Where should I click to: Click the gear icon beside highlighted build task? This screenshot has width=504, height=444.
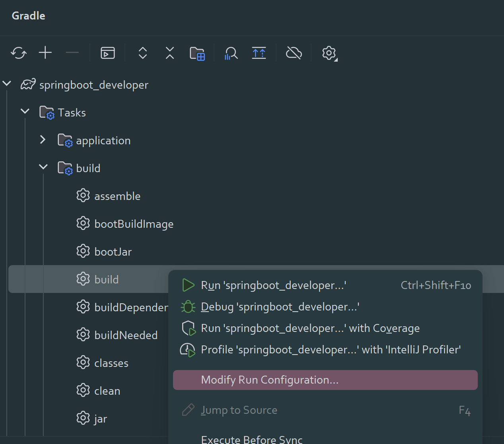point(83,279)
